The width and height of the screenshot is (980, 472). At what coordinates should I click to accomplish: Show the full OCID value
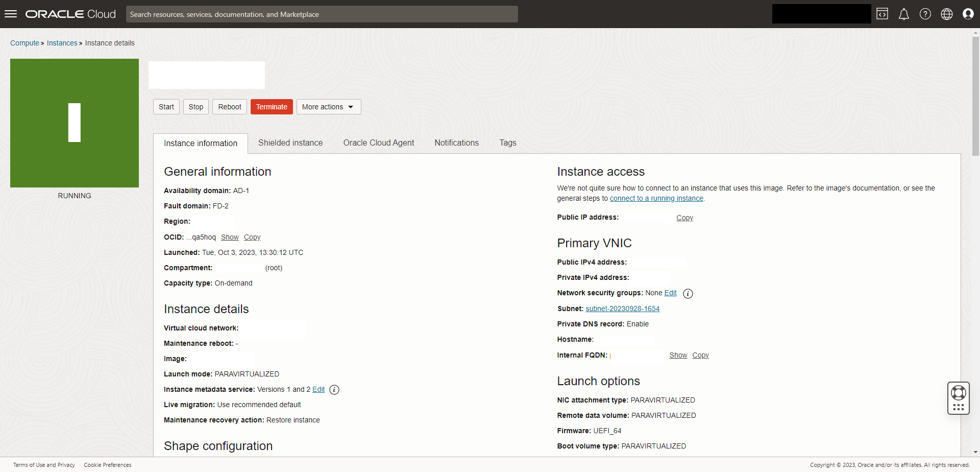click(230, 238)
